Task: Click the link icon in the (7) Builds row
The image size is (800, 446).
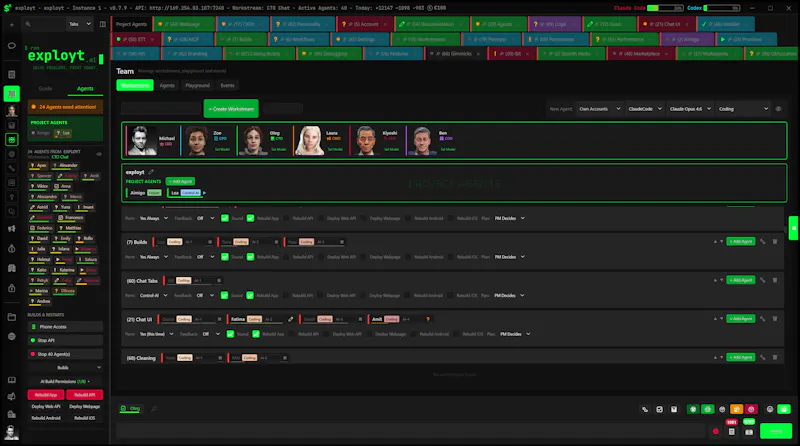Action: click(x=763, y=241)
